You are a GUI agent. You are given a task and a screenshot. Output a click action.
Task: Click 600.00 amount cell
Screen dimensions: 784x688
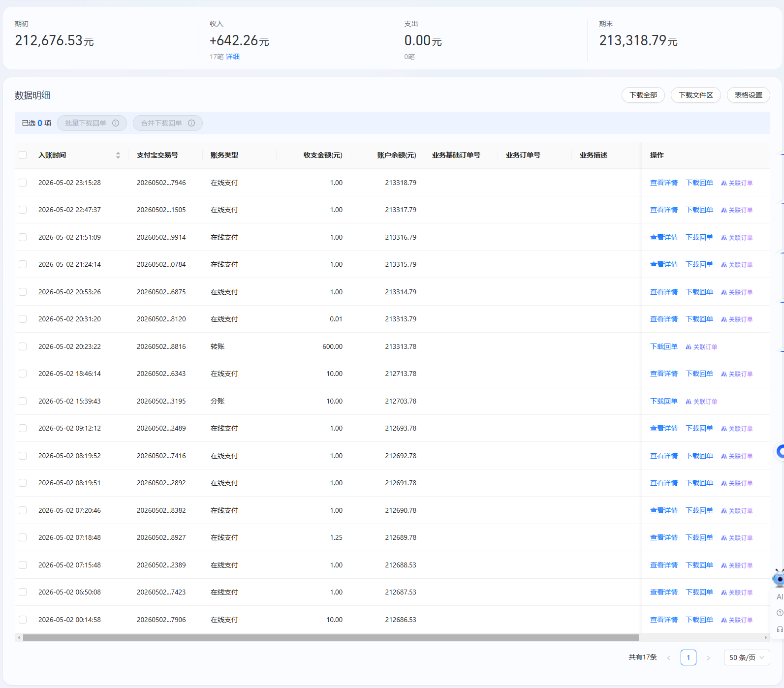(x=333, y=346)
